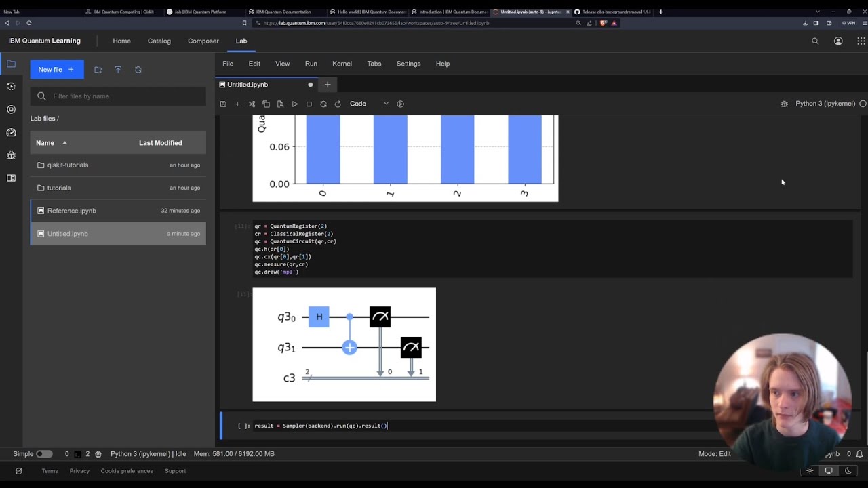The image size is (868, 488).
Task: Refresh the file list icon
Action: [x=138, y=70]
